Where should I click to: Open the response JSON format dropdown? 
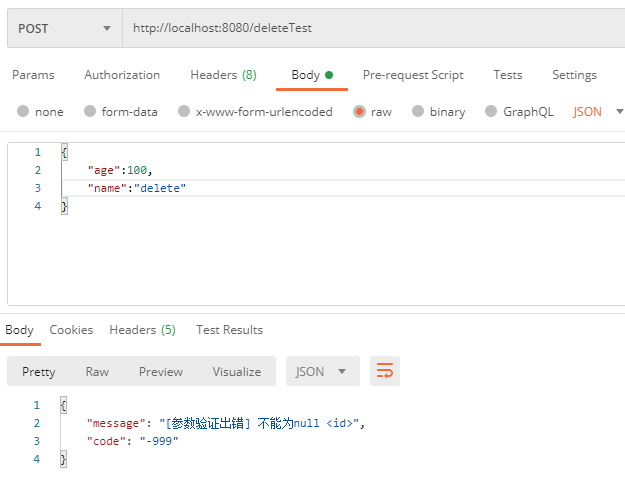322,371
